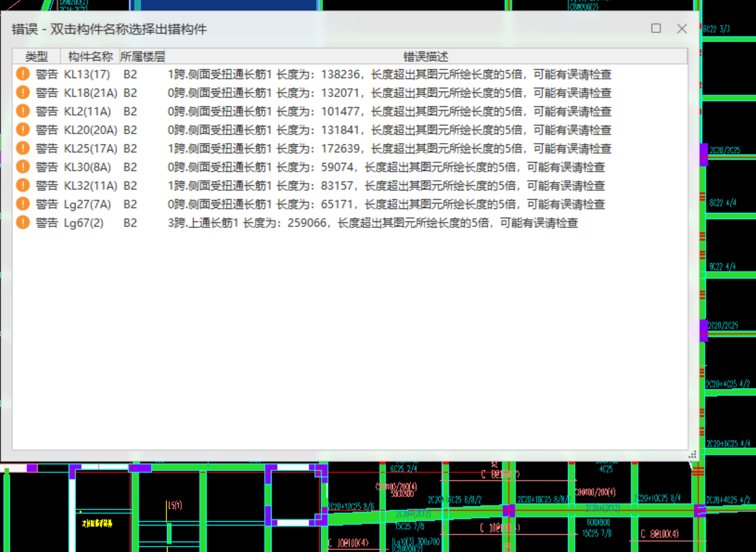Click the error description with length 132071
This screenshot has height=552, width=756.
click(390, 93)
